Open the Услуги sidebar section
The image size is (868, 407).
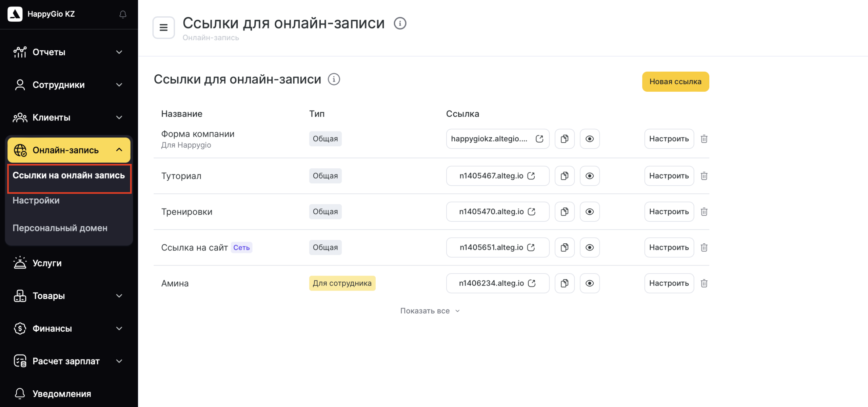tap(47, 263)
